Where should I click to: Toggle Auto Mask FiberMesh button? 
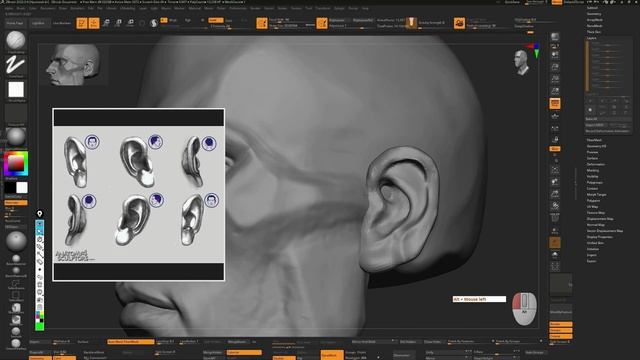(x=131, y=342)
